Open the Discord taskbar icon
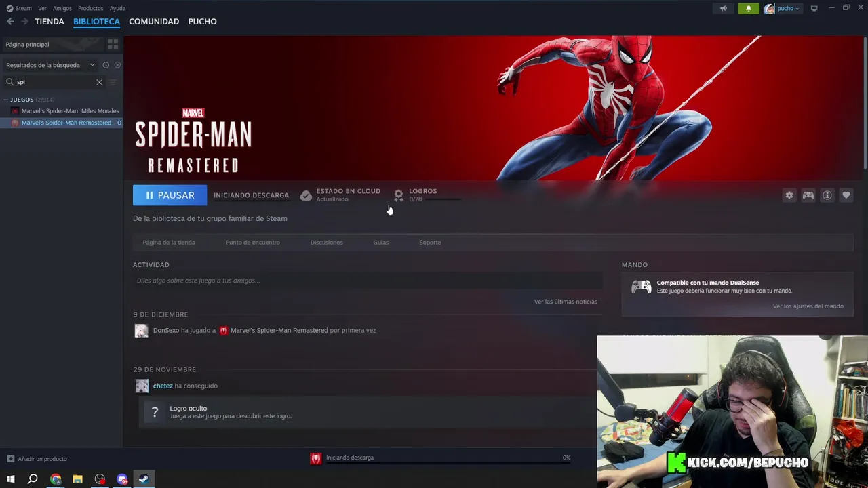This screenshot has height=488, width=868. [122, 479]
